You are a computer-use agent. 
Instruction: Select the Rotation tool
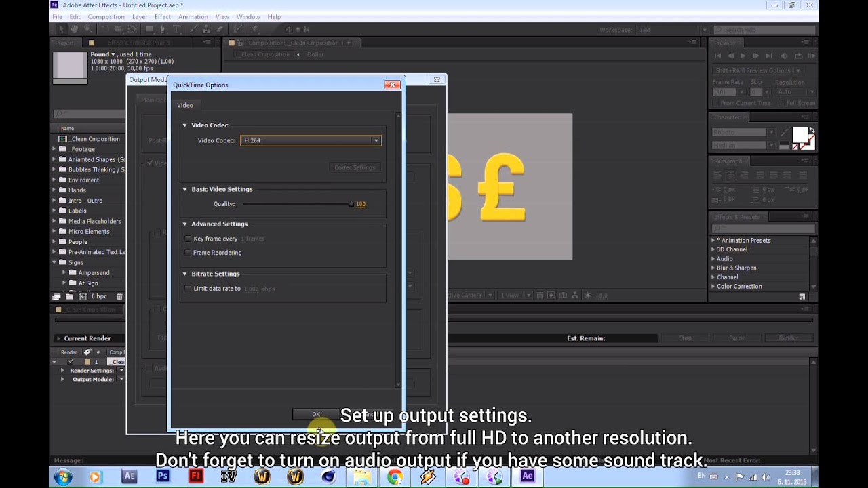[105, 29]
